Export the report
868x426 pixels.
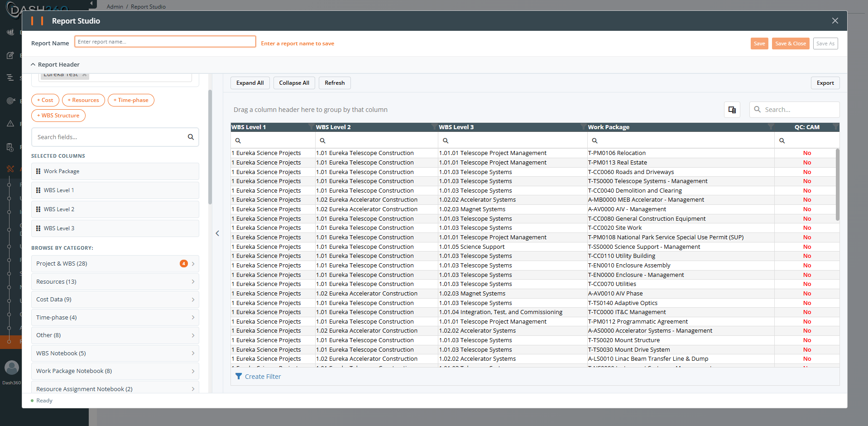[x=825, y=83]
